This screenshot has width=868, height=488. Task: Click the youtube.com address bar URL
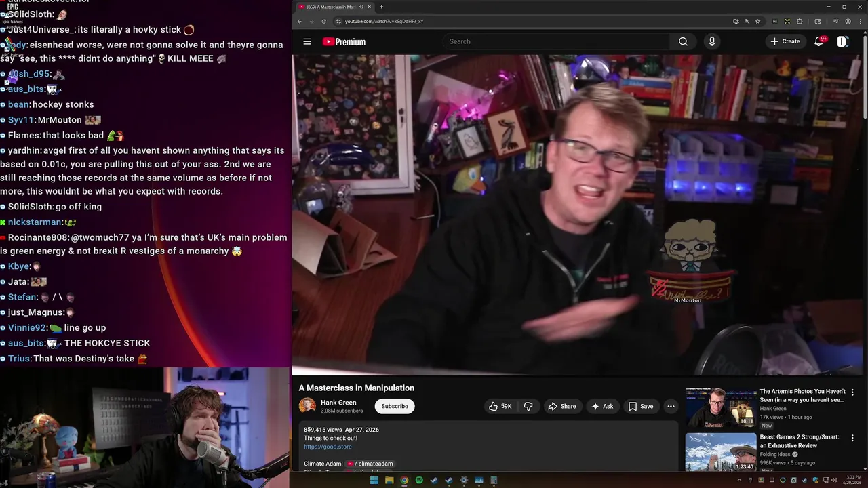click(384, 21)
